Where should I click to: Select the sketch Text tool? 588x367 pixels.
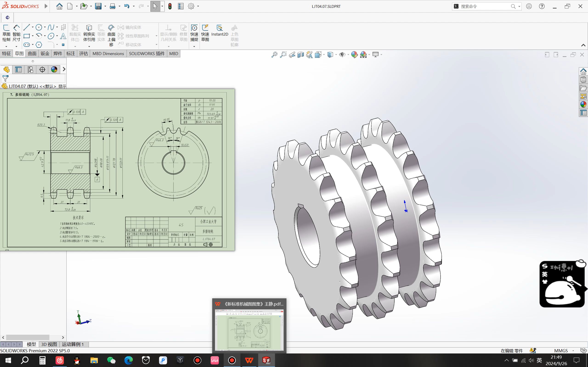(63, 36)
